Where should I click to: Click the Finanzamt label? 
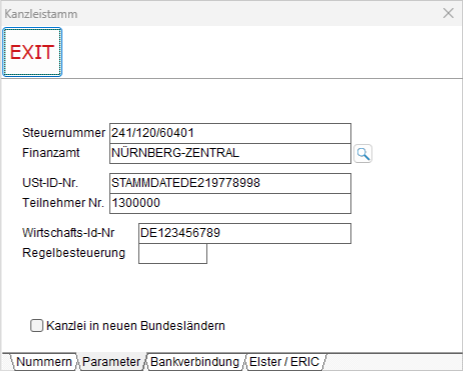click(x=51, y=153)
